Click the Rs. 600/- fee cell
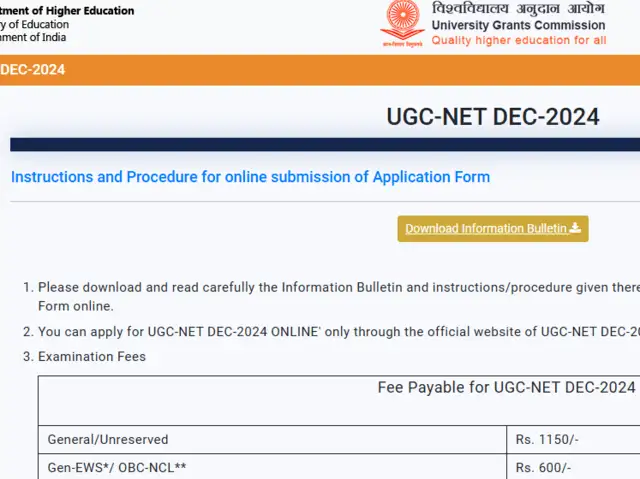Viewport: 640px width, 479px height. pyautogui.click(x=541, y=467)
